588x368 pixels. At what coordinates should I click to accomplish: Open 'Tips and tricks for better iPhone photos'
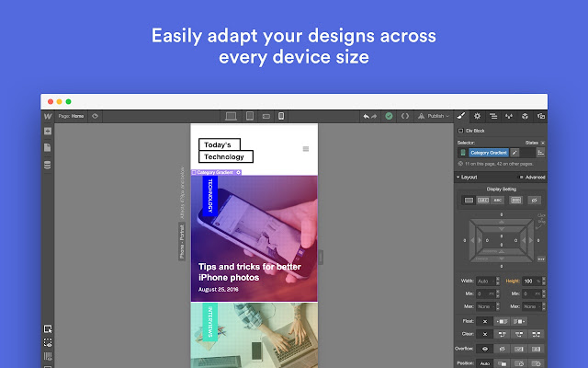(x=249, y=272)
